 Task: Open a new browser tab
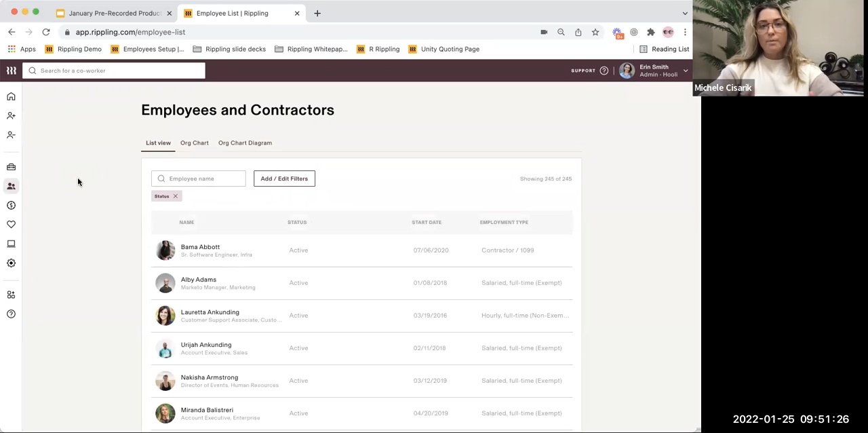click(317, 13)
